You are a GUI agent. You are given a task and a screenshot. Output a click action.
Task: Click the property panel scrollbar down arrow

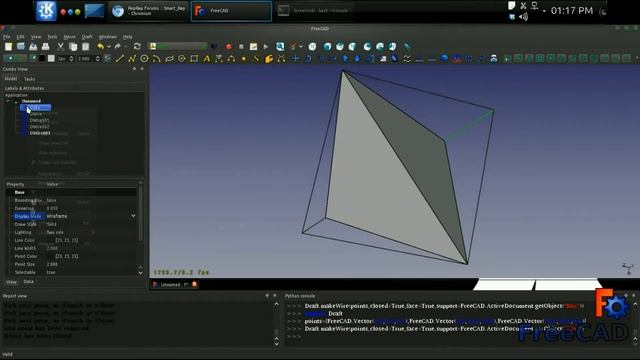pos(140,273)
